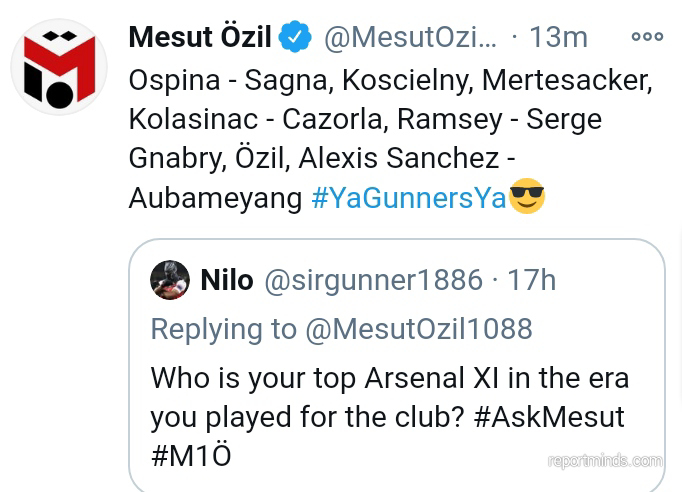Screen dimensions: 682x492
Task: Click the @MesutOzi… handle in header
Action: click(410, 37)
